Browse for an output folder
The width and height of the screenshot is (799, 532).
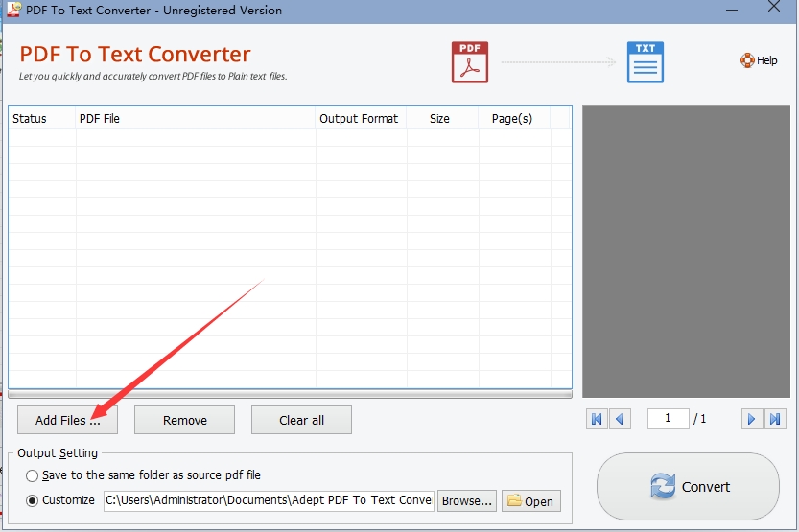pyautogui.click(x=467, y=501)
